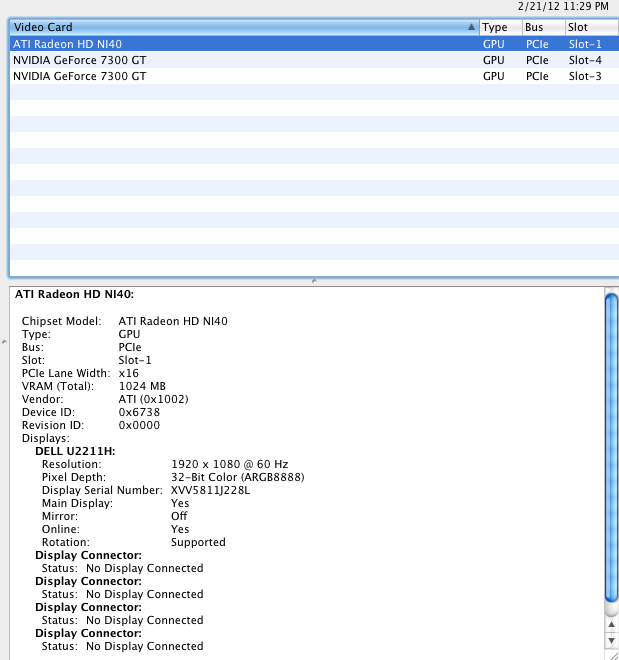Click the date and time 2/21/12 11:29 PM
The width and height of the screenshot is (619, 660).
[563, 6]
